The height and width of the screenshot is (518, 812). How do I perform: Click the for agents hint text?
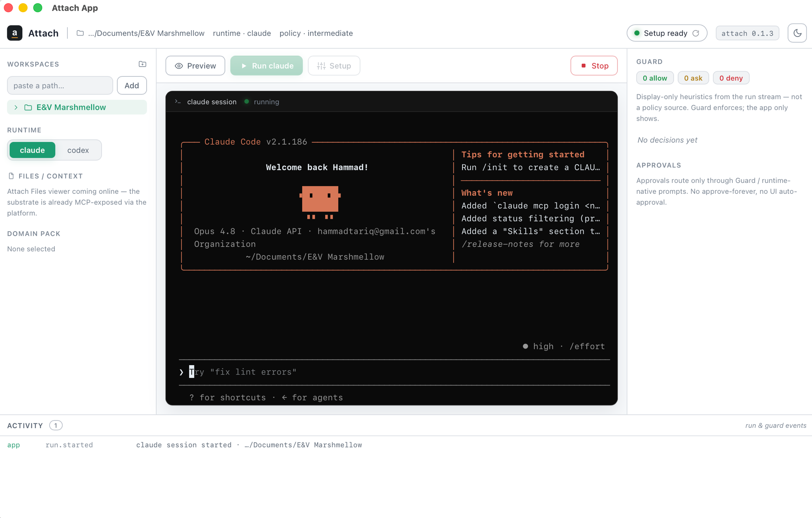tap(312, 397)
